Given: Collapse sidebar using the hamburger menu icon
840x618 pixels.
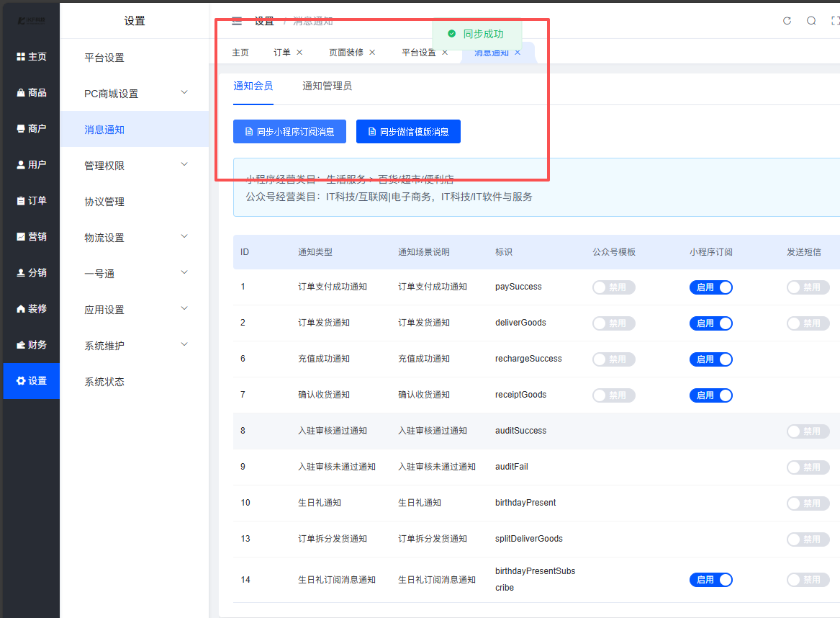Looking at the screenshot, I should click(237, 21).
